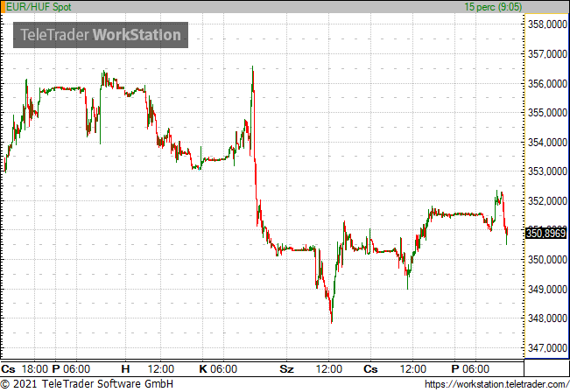Click the 356,0000 price axis label
Screen dimensions: 570x392
tap(547, 83)
